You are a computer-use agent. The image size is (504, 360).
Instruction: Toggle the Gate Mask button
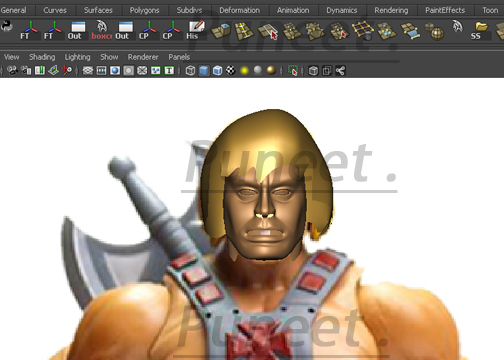click(129, 70)
